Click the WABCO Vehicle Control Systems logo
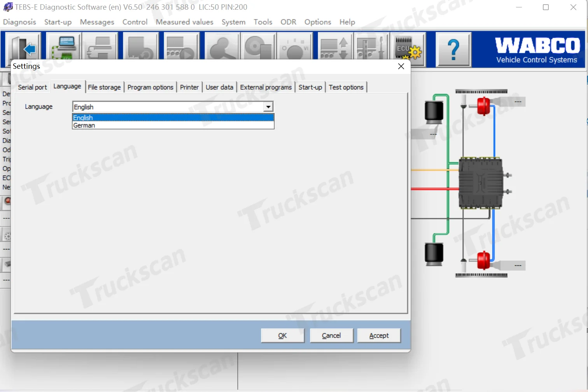 (537, 50)
